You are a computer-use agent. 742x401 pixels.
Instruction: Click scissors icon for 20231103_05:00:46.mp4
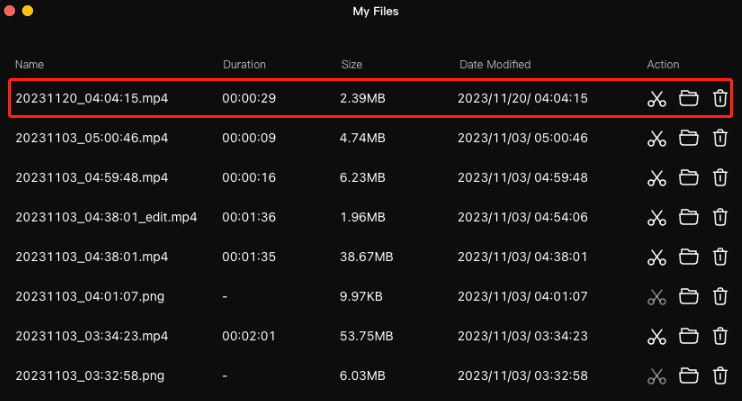coord(656,138)
